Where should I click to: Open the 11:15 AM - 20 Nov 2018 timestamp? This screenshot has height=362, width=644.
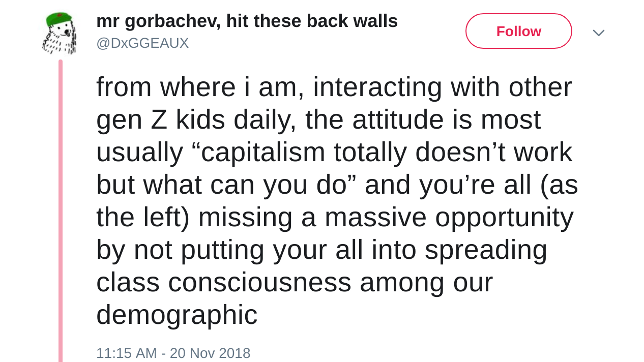tap(173, 353)
